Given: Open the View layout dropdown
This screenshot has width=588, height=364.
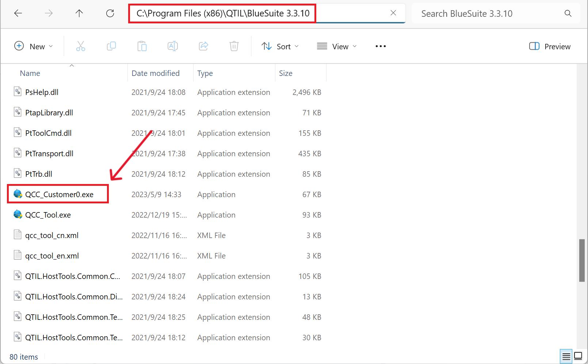Looking at the screenshot, I should coord(336,46).
